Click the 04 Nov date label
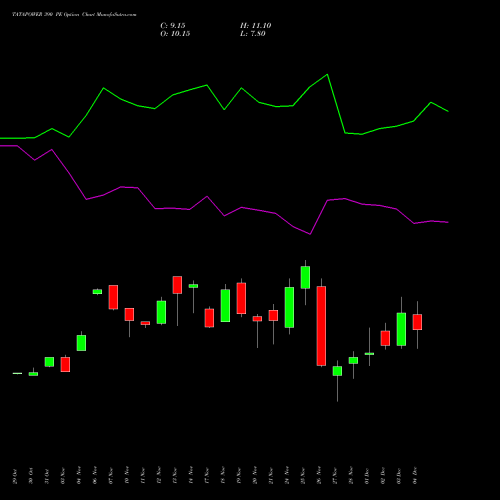 click(79, 476)
